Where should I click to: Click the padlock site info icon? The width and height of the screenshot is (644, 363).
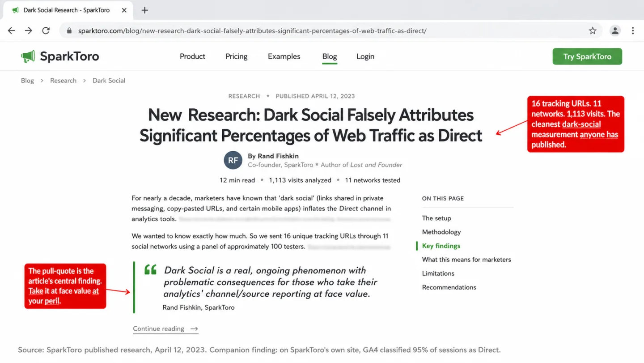[x=69, y=30]
